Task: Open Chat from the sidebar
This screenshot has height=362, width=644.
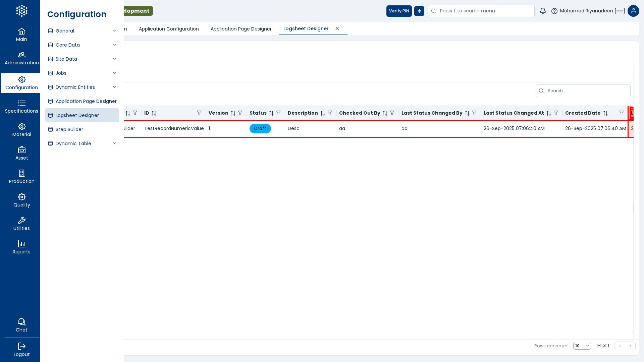Action: (21, 325)
